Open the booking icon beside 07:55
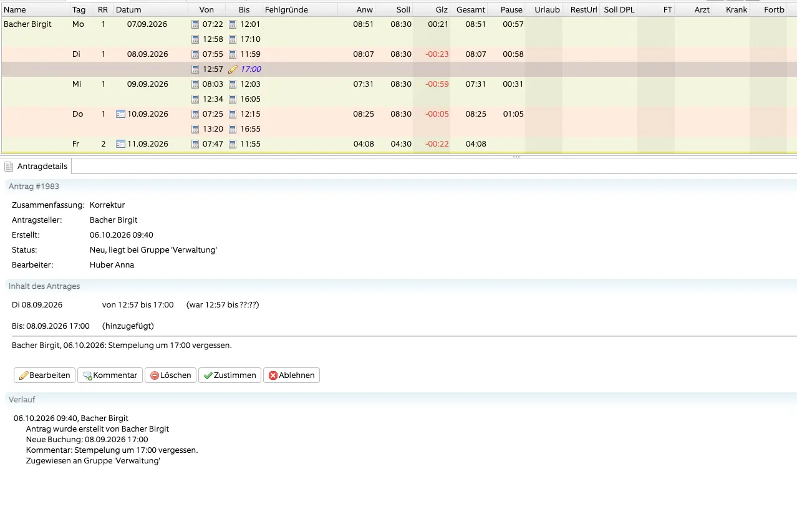 coord(196,54)
